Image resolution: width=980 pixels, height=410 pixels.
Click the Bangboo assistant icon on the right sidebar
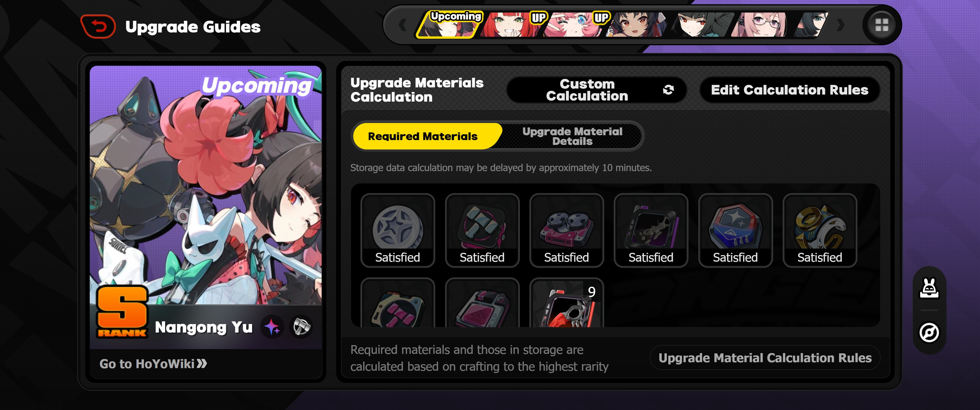(x=929, y=289)
